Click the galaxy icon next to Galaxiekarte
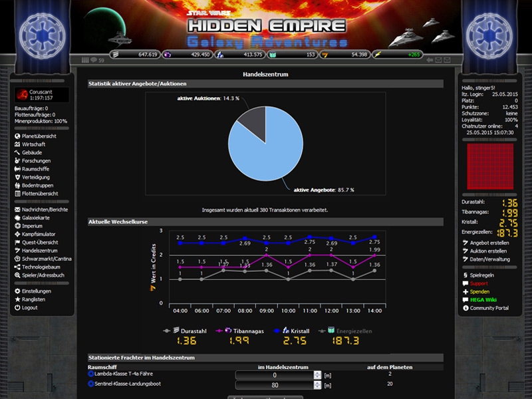 coord(17,218)
